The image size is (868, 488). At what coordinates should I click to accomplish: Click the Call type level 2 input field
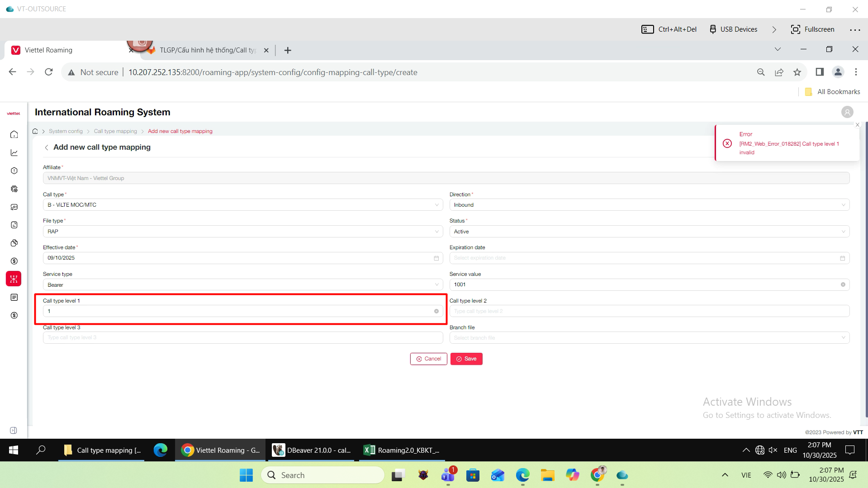click(x=649, y=311)
